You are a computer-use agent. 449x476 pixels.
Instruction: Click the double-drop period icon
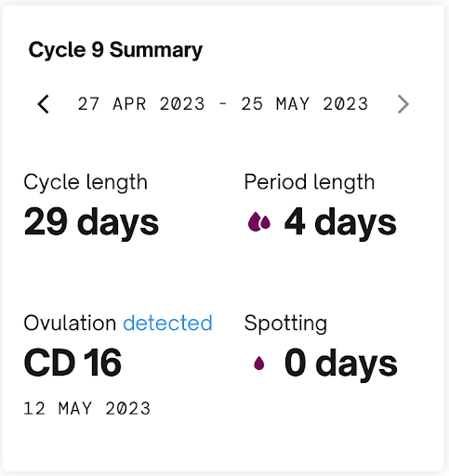[259, 221]
